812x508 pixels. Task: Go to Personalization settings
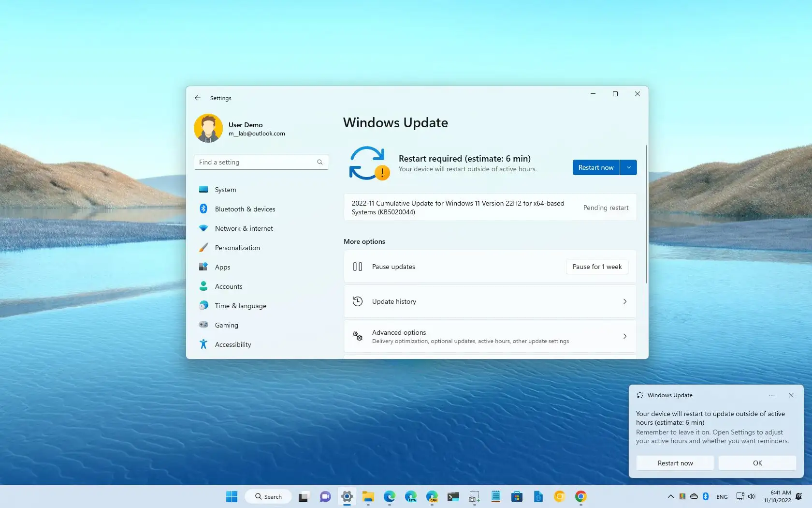(237, 248)
